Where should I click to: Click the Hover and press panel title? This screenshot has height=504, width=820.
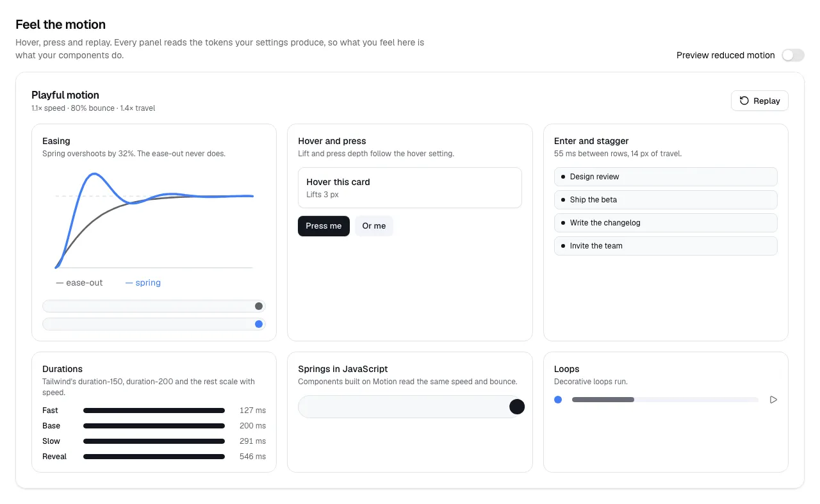[332, 141]
